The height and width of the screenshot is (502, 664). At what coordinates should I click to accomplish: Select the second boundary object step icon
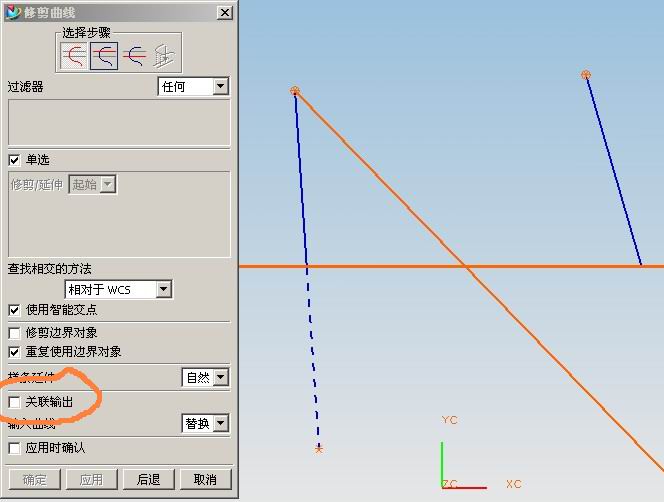tap(134, 55)
